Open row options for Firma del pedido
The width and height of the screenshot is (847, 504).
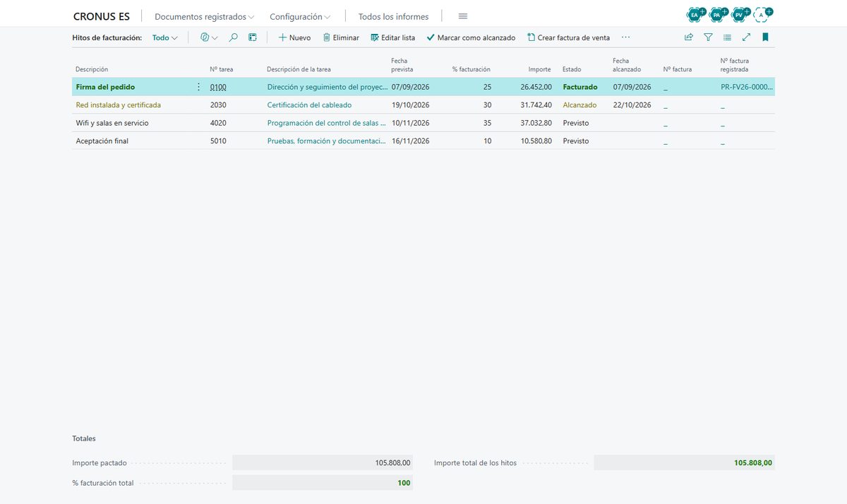click(198, 87)
